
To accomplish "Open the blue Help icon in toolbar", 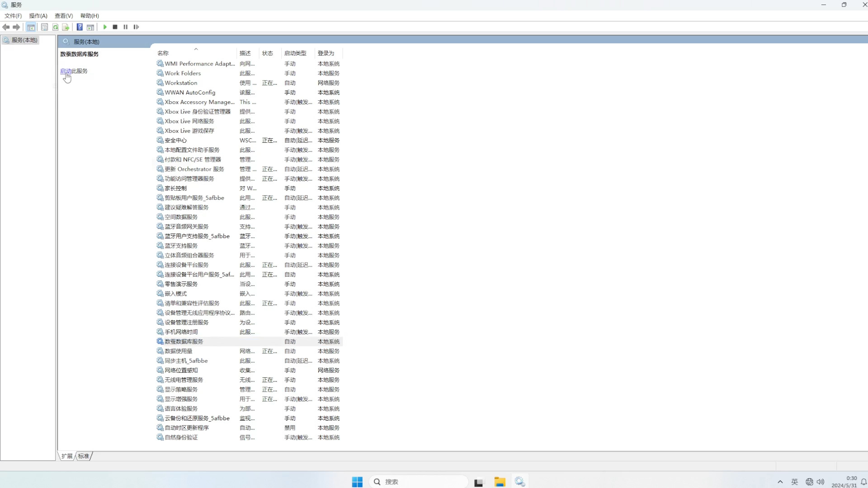I will (80, 27).
